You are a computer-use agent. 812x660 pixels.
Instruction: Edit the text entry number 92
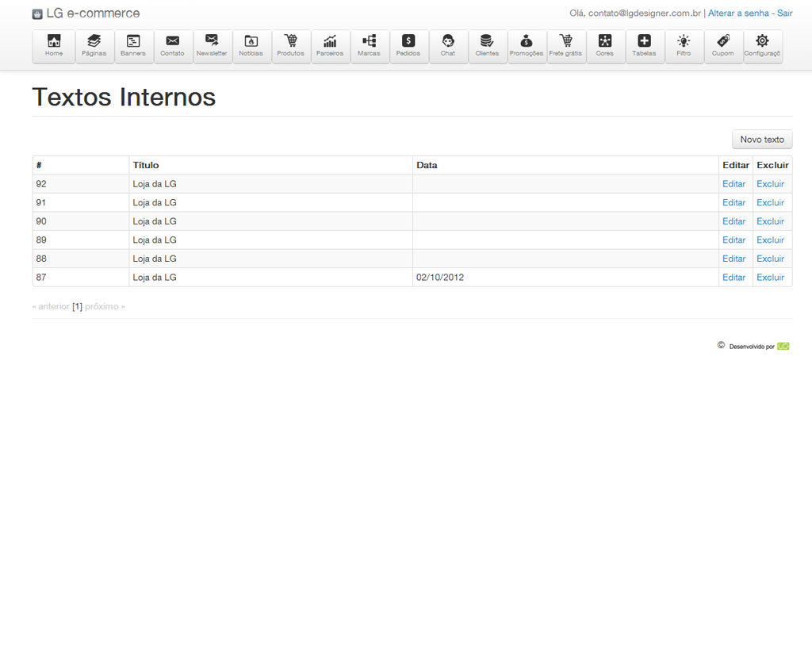point(733,184)
